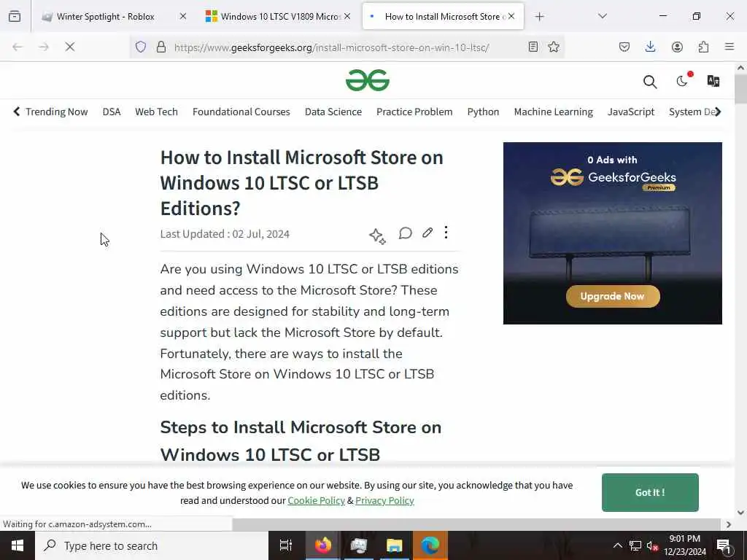Open Practice Problem category
747x560 pixels.
click(414, 112)
